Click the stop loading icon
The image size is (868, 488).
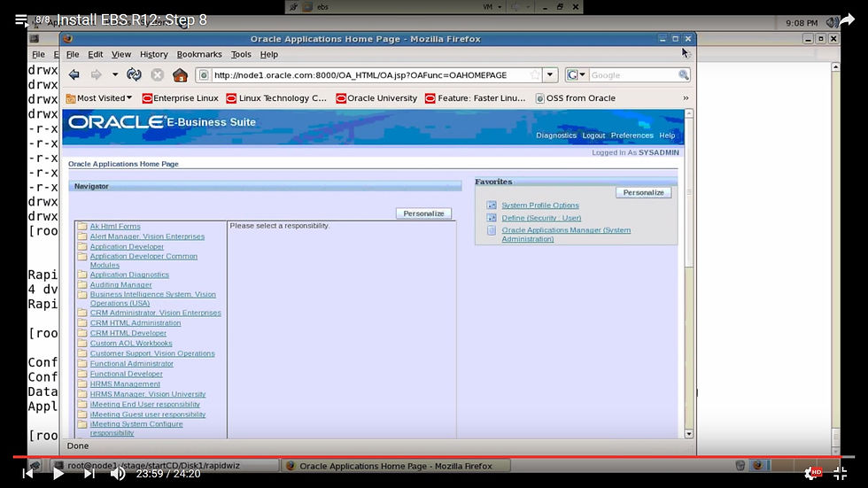[158, 74]
